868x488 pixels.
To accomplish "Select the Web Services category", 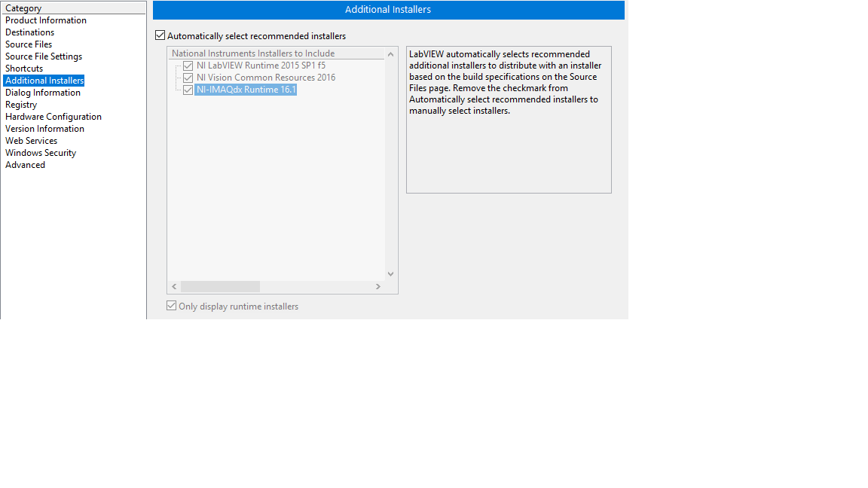I will [31, 141].
